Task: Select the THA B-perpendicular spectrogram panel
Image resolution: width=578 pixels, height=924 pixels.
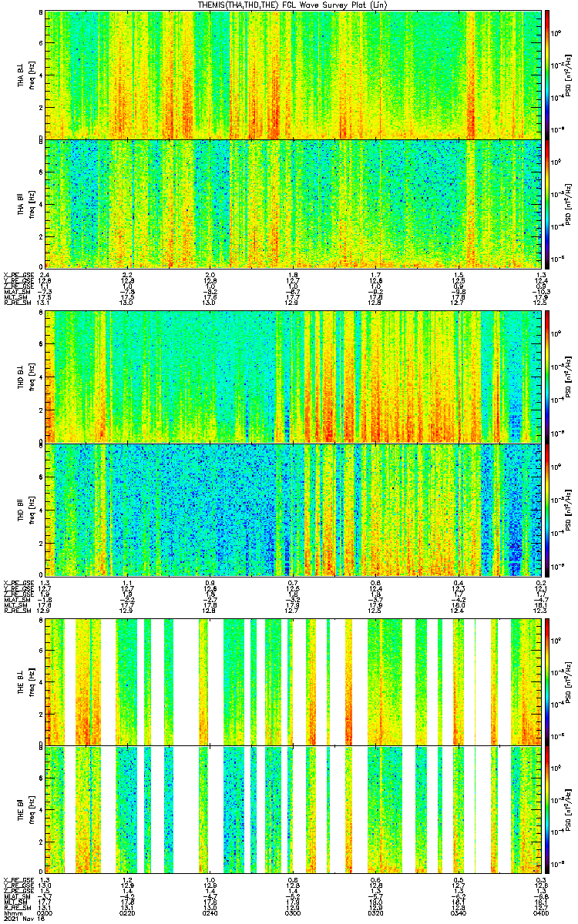Action: click(294, 75)
